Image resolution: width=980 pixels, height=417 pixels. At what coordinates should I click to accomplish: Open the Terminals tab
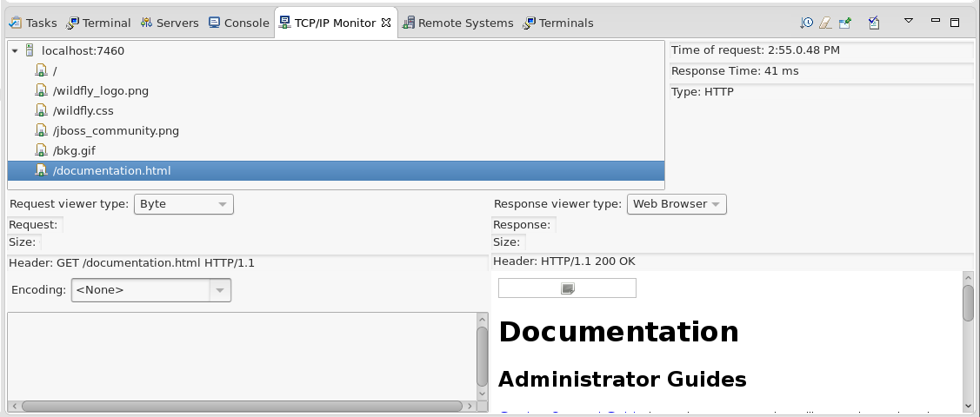click(x=557, y=23)
